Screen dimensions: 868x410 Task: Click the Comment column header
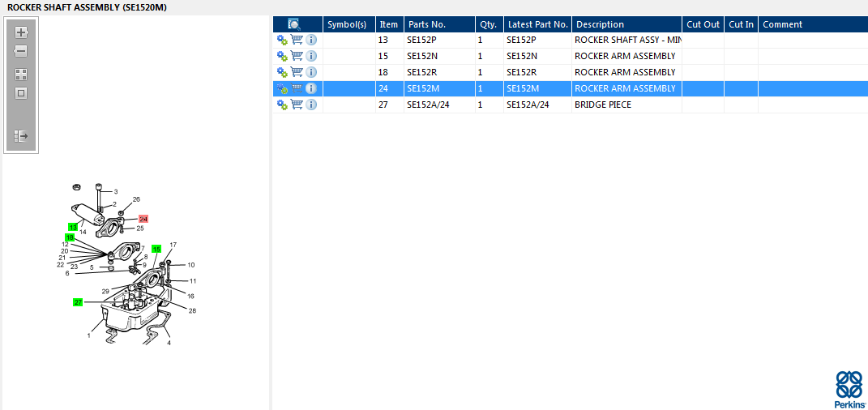(813, 24)
